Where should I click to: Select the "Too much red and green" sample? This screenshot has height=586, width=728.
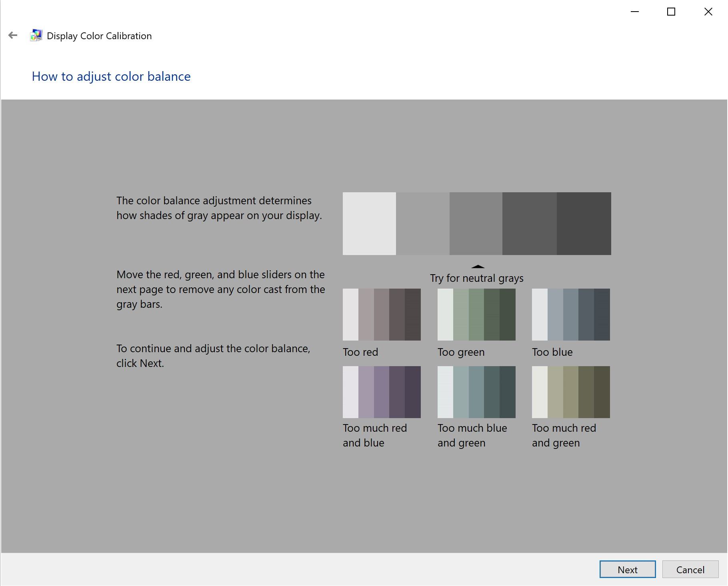coord(571,392)
